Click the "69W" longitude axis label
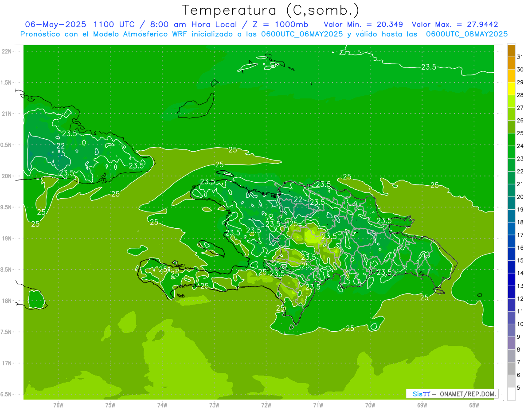Viewport: 532px width, 411px height. point(422,405)
